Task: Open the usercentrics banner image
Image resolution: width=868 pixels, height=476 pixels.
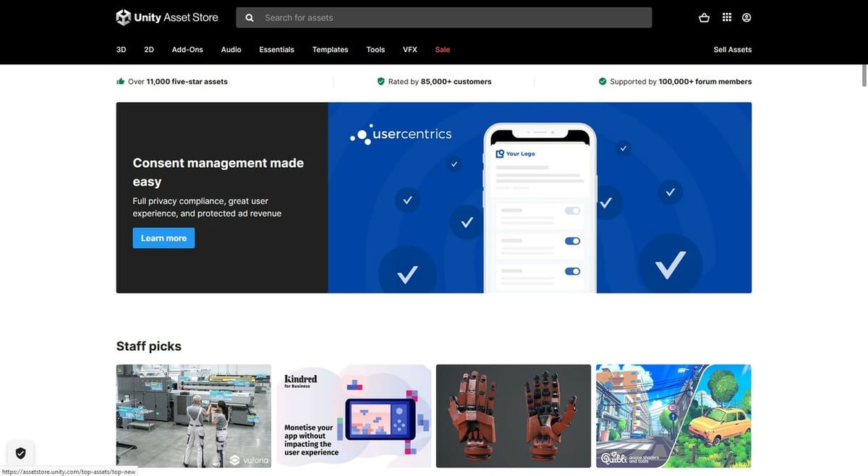Action: 540,197
